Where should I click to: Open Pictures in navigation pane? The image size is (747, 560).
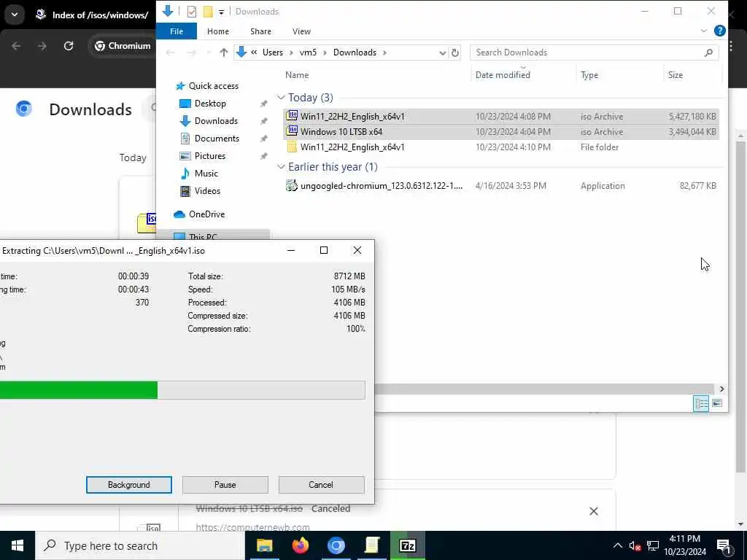pos(209,156)
